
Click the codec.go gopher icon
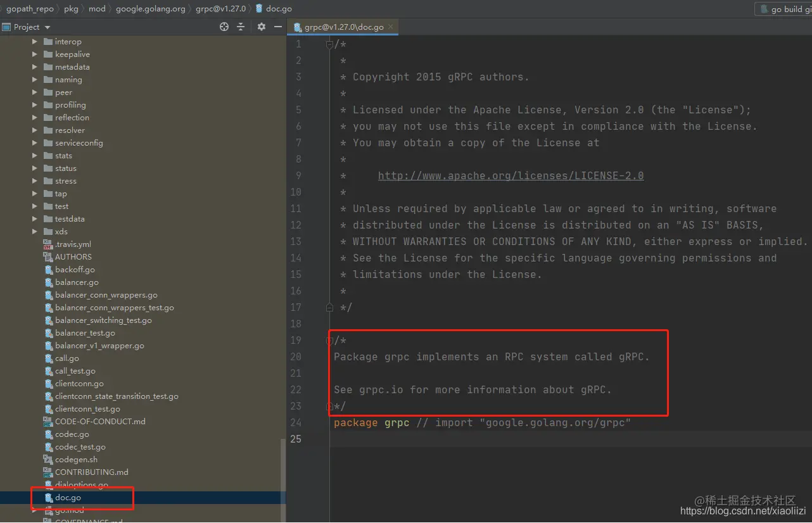click(x=48, y=434)
